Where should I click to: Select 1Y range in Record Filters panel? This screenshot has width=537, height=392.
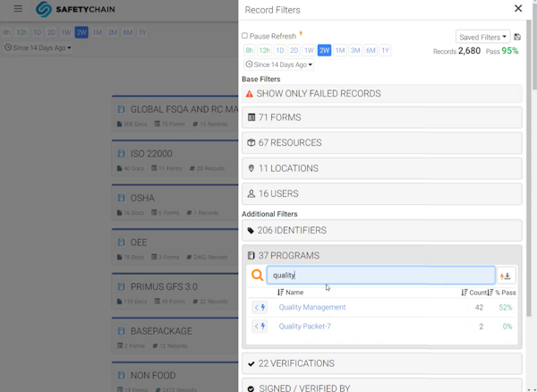pyautogui.click(x=385, y=50)
